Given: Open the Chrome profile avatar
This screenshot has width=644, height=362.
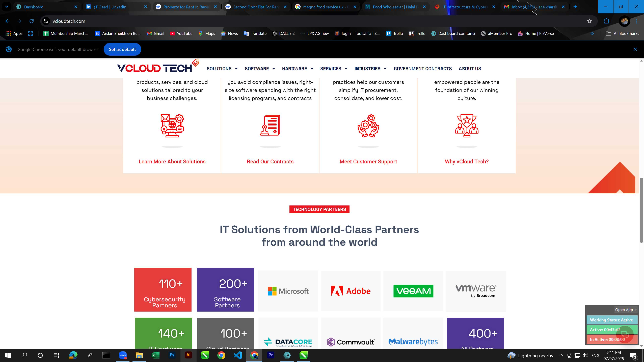Looking at the screenshot, I should [x=624, y=21].
